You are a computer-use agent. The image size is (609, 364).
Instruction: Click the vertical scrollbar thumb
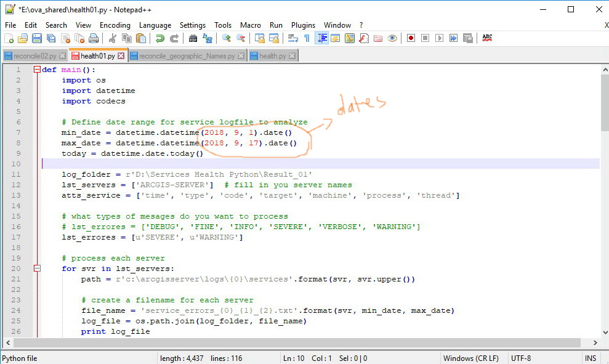pos(605,103)
